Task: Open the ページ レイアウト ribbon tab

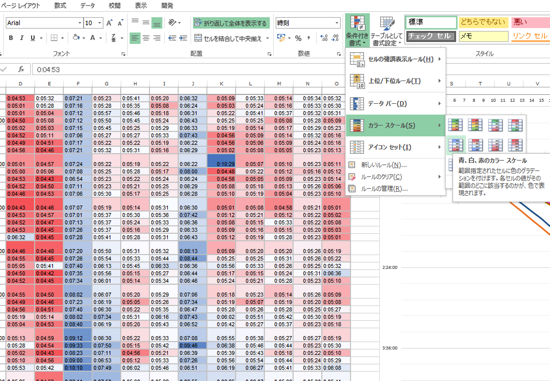Action: coord(20,6)
